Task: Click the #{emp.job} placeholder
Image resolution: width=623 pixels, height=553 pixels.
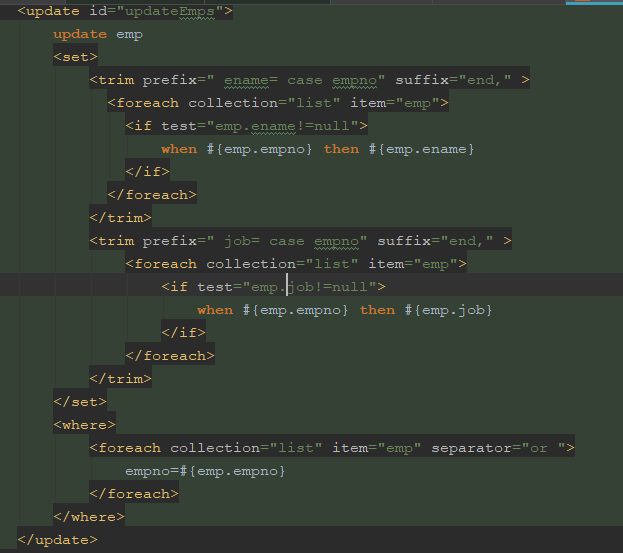Action: point(448,310)
